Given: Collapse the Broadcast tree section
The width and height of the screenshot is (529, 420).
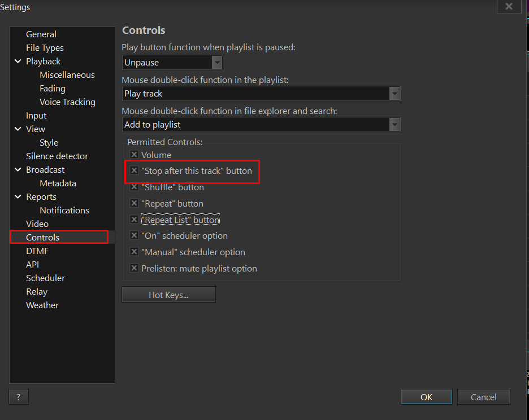Looking at the screenshot, I should [x=18, y=170].
